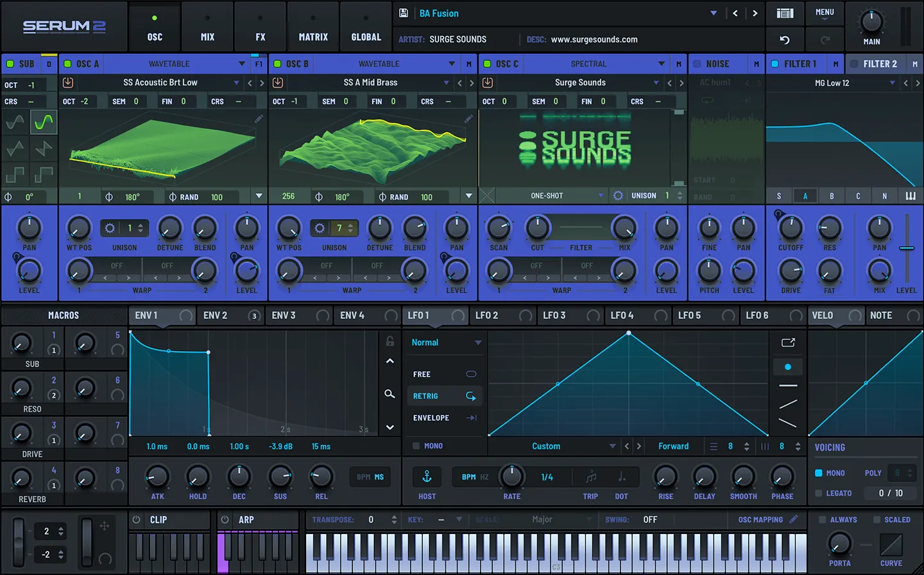The image size is (924, 575).
Task: Click the BPM MS envelope time button
Action: pos(370,477)
